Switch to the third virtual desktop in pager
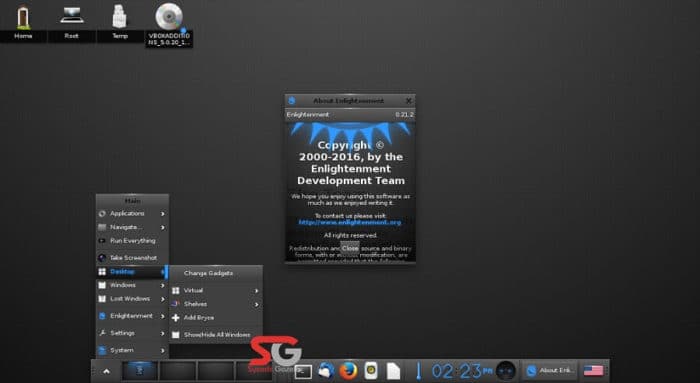The image size is (700, 383). (216, 371)
